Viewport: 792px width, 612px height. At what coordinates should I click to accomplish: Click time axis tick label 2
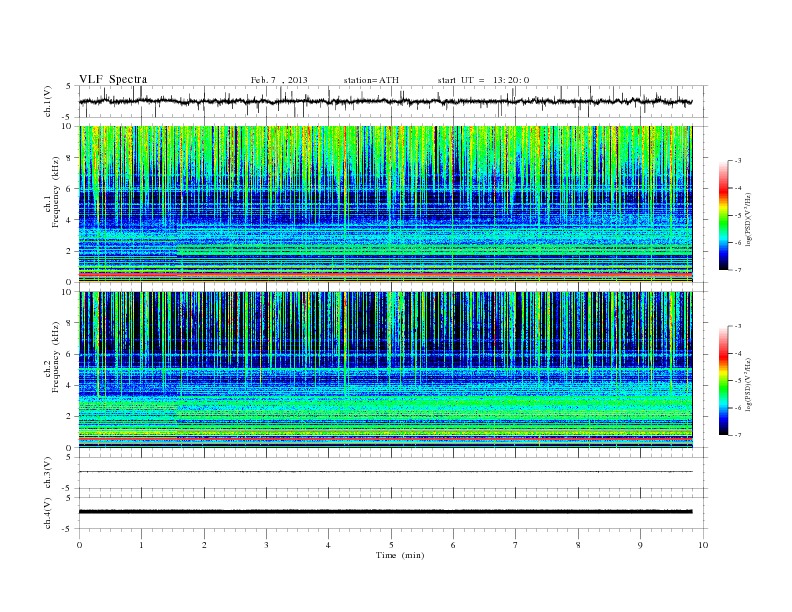(204, 545)
